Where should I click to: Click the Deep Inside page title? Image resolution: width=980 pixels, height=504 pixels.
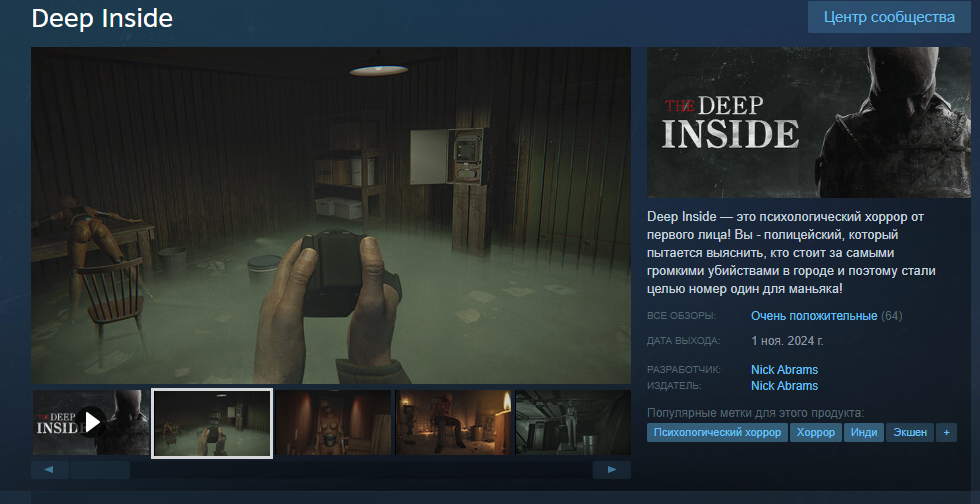102,18
